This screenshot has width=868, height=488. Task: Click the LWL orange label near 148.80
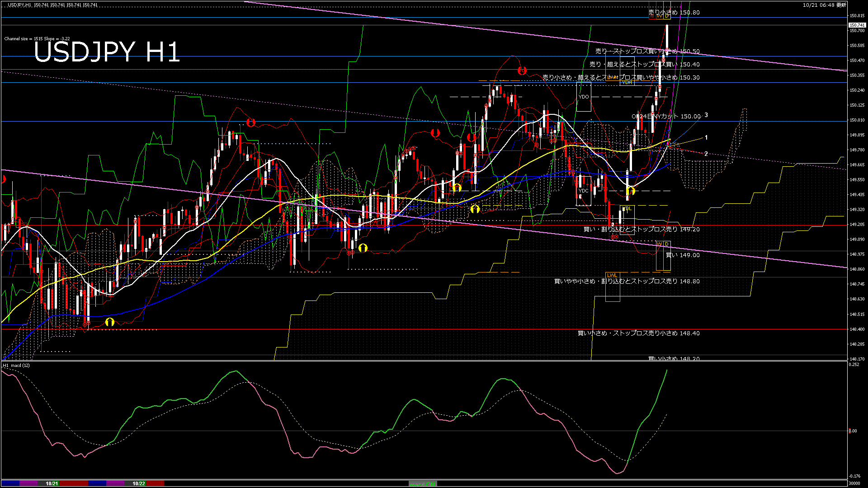pyautogui.click(x=612, y=275)
